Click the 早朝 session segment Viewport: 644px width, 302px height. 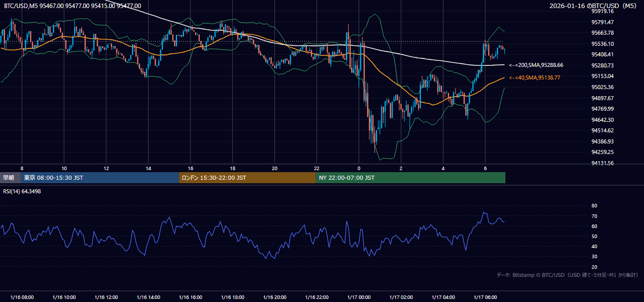click(10, 178)
